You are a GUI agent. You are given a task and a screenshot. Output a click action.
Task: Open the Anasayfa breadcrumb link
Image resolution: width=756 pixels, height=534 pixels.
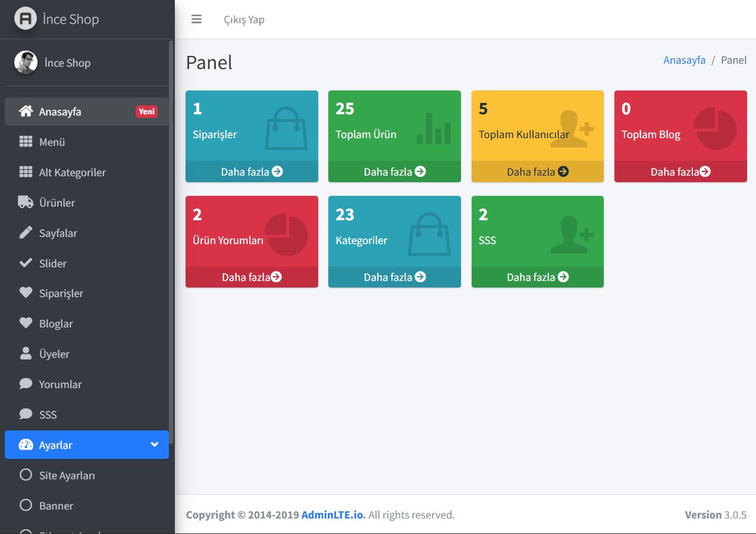tap(684, 60)
